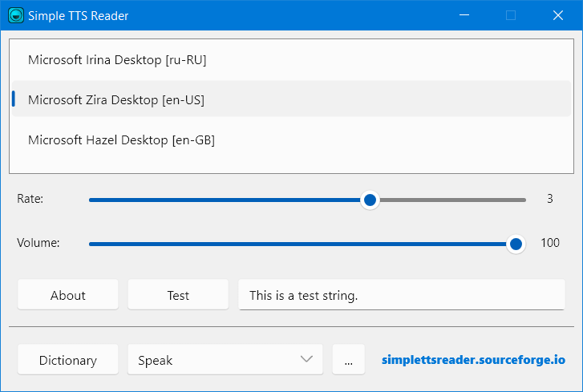Screen dimensions: 583x392
Task: Expand the chevron arrow beside Speak
Action: [x=306, y=359]
